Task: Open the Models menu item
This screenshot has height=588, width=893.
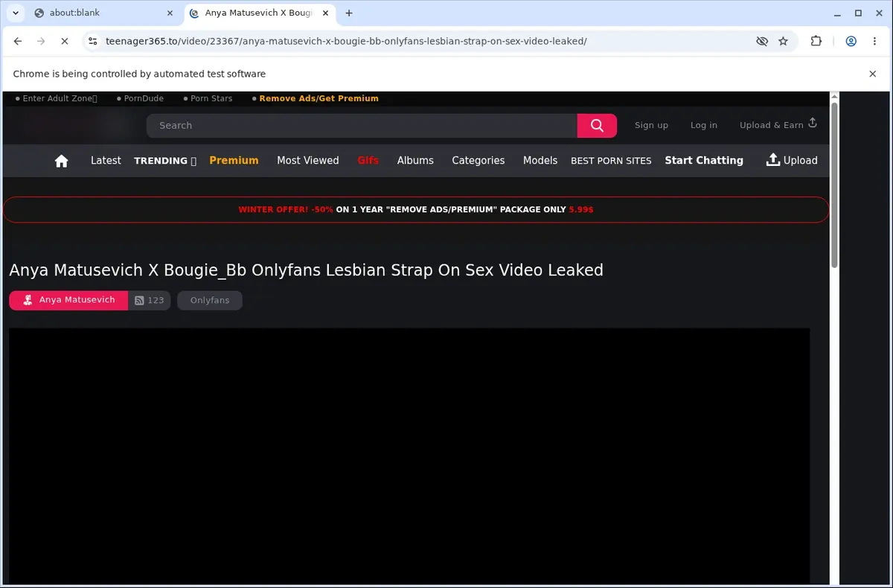Action: (x=540, y=160)
